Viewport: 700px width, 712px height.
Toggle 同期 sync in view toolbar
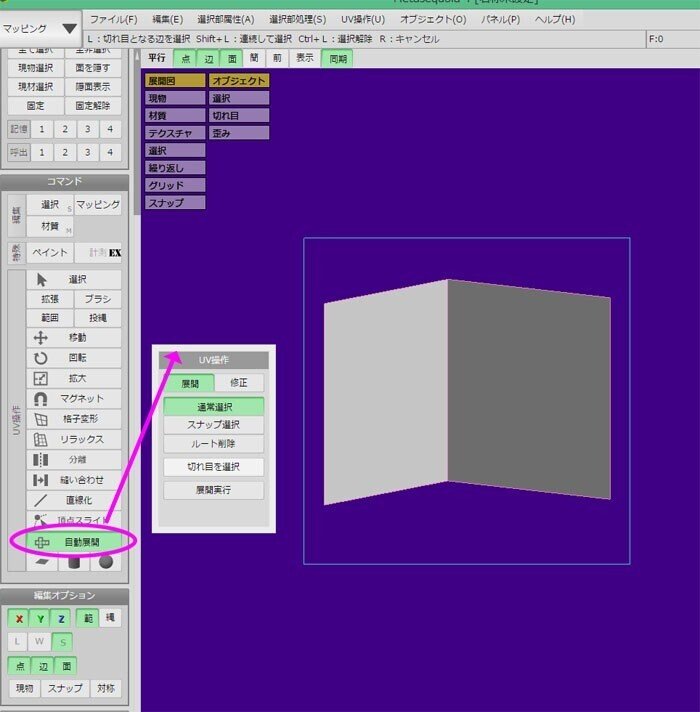click(x=337, y=59)
